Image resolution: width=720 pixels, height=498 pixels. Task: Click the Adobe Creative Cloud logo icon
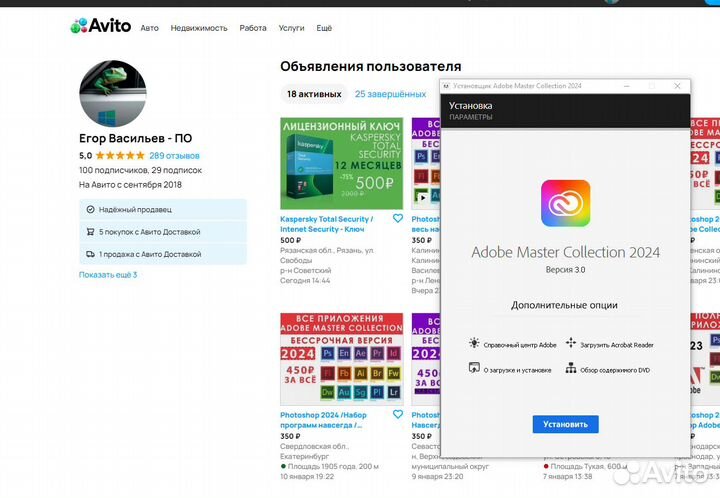pos(565,203)
